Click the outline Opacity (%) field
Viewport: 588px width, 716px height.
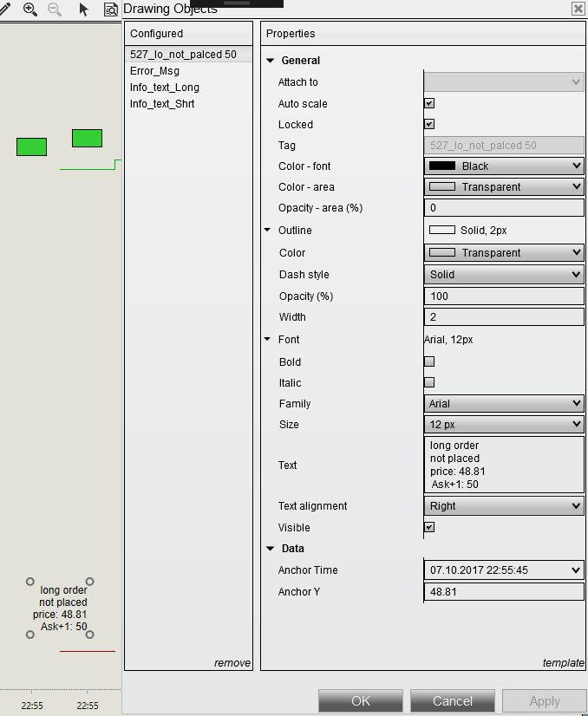(504, 296)
